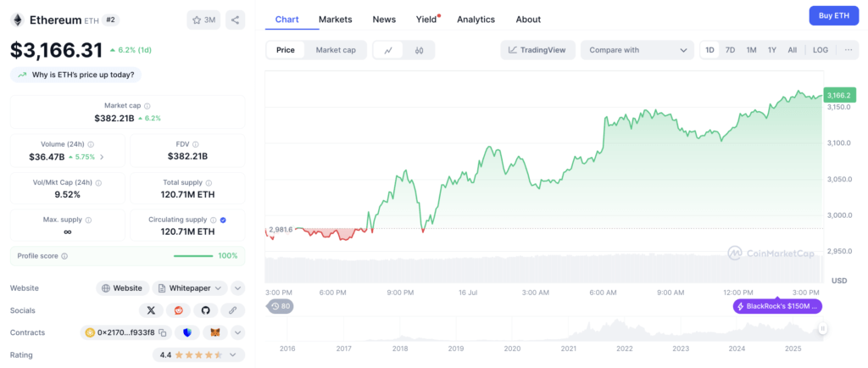The width and height of the screenshot is (868, 368).
Task: Open the Compare with dropdown
Action: tap(637, 50)
